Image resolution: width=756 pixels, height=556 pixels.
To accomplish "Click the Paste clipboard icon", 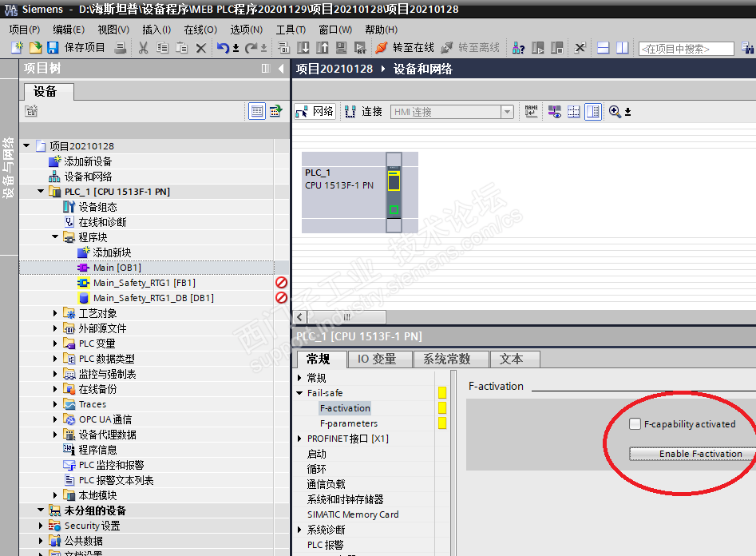I will pos(182,48).
